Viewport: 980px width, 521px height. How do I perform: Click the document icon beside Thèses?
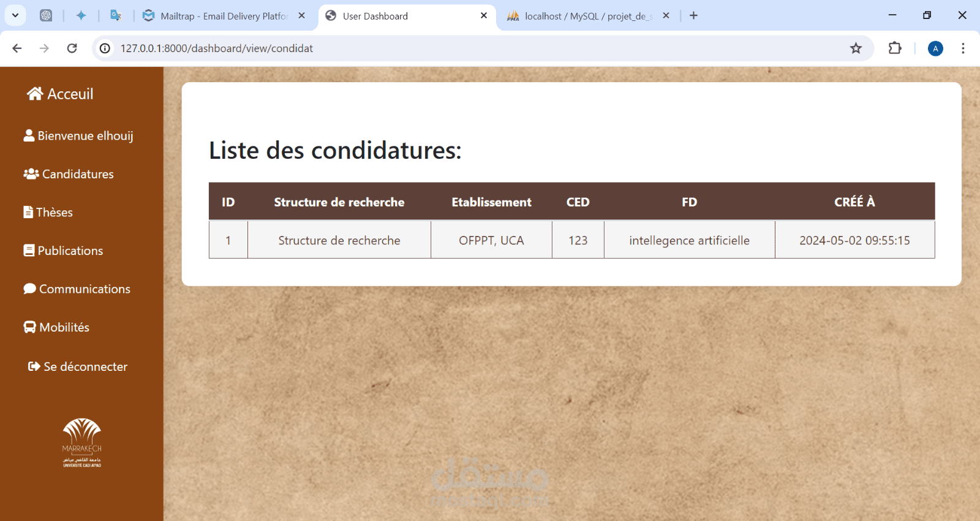(x=28, y=212)
